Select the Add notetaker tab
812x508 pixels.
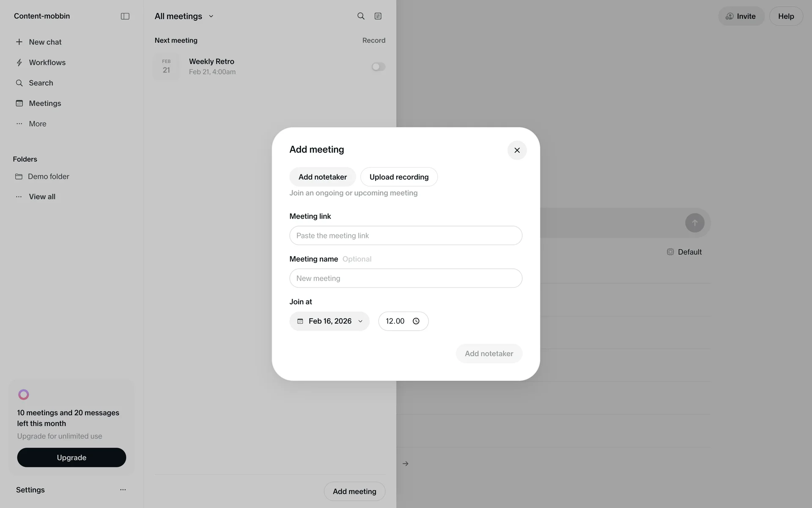pos(322,177)
